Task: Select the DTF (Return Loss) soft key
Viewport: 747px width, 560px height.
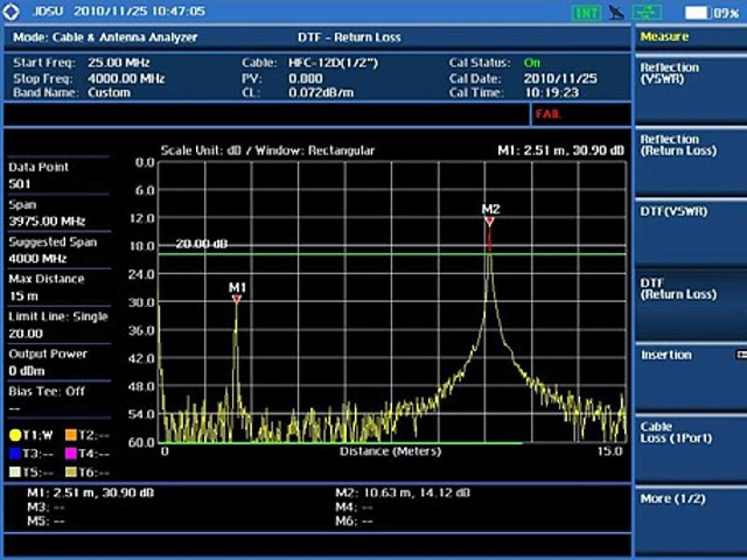Action: pos(690,305)
